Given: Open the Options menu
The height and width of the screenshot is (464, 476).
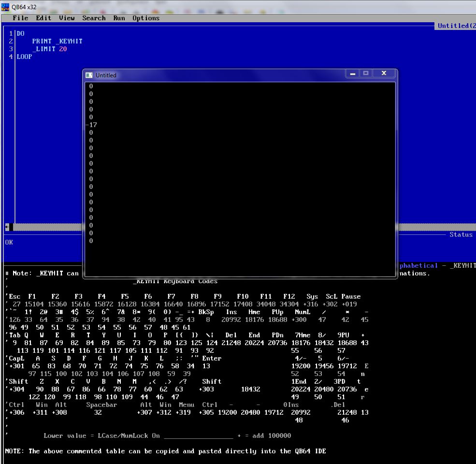Looking at the screenshot, I should (146, 18).
